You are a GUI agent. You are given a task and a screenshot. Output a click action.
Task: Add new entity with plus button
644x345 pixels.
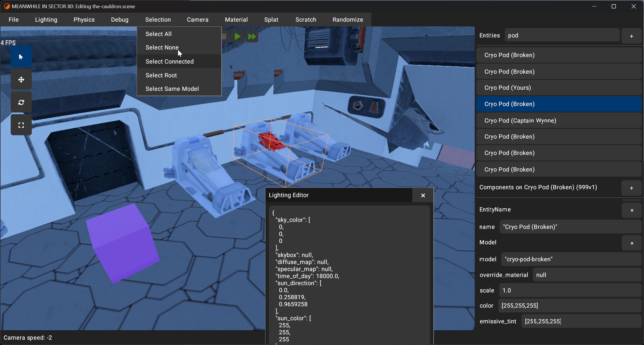coord(631,36)
